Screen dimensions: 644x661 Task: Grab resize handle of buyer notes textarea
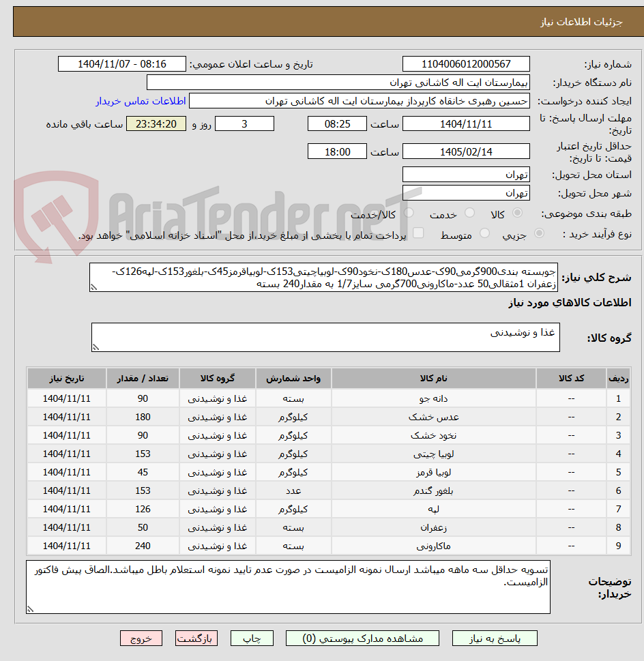(x=30, y=609)
